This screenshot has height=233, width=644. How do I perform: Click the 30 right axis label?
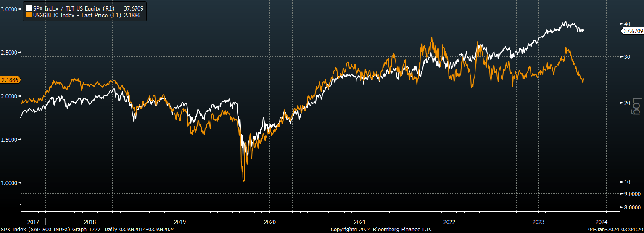coord(627,56)
